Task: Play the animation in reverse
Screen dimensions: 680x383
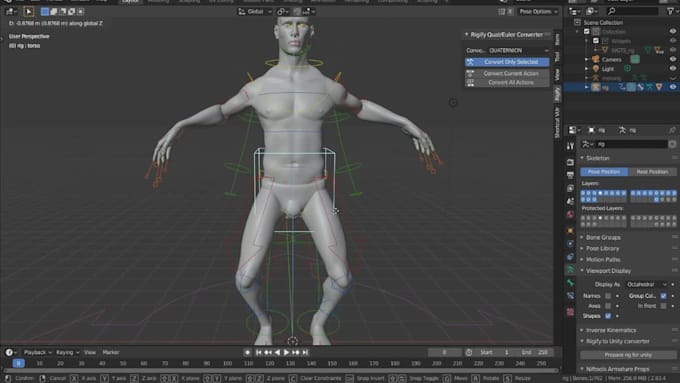Action: tap(277, 352)
